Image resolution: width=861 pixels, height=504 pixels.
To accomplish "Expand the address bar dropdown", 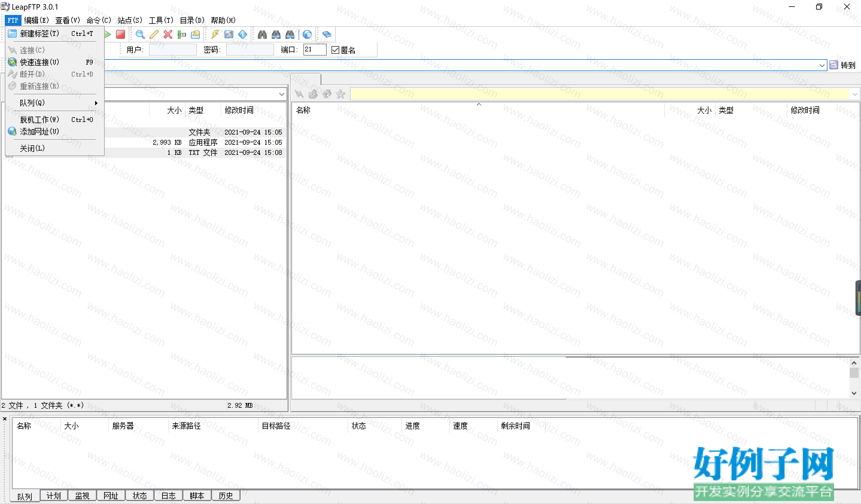I will [x=822, y=65].
